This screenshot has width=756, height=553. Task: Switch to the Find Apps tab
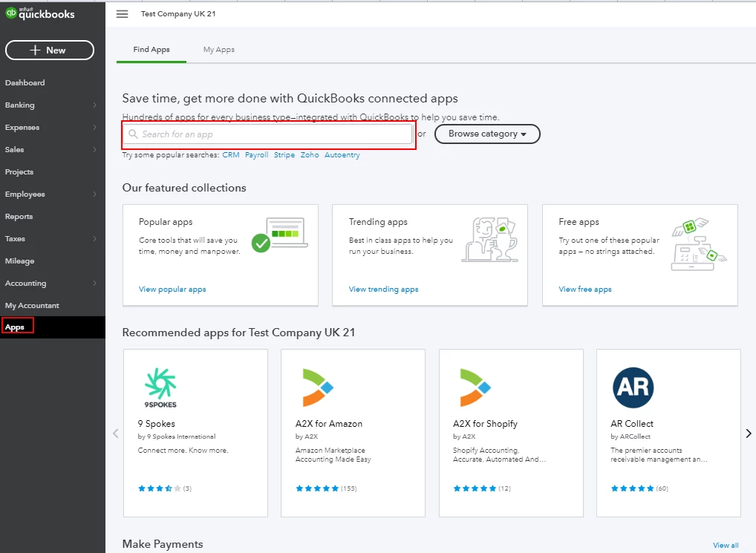[151, 49]
